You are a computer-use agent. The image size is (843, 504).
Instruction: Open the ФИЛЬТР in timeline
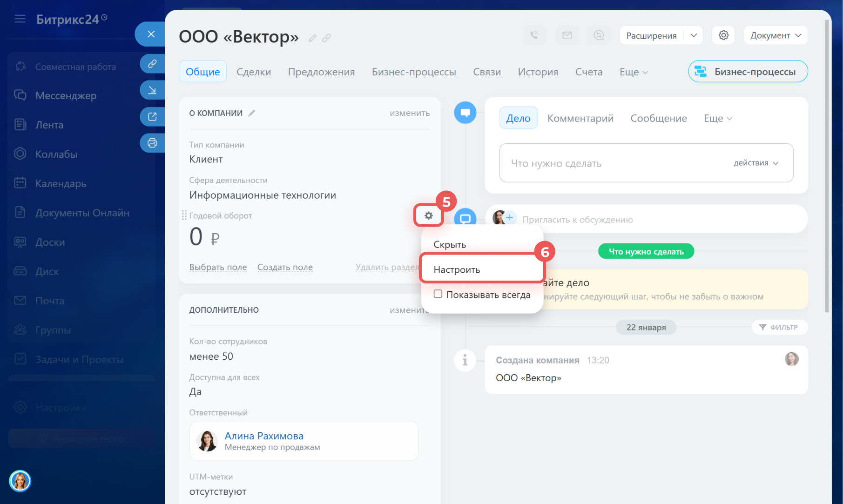[x=779, y=327]
